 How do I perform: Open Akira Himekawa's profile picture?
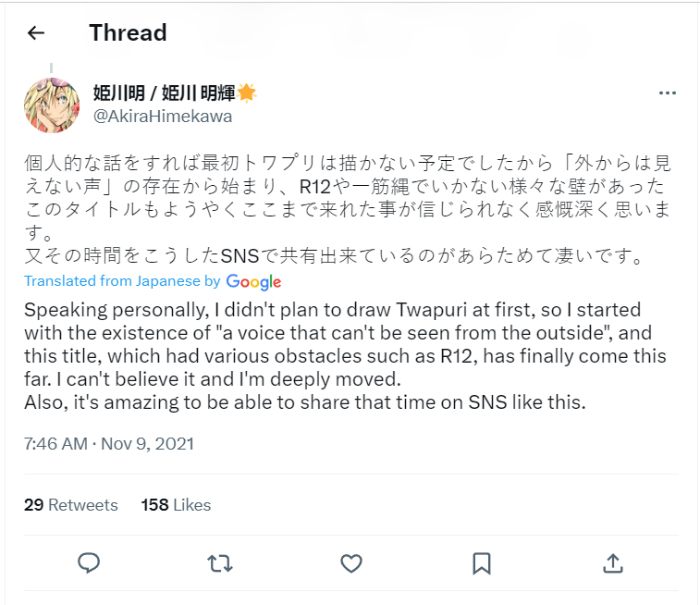(x=51, y=105)
